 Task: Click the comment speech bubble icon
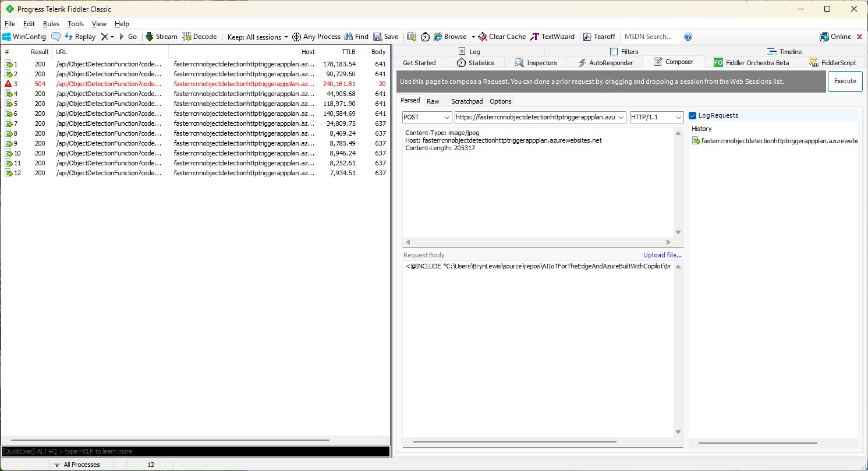click(x=56, y=37)
